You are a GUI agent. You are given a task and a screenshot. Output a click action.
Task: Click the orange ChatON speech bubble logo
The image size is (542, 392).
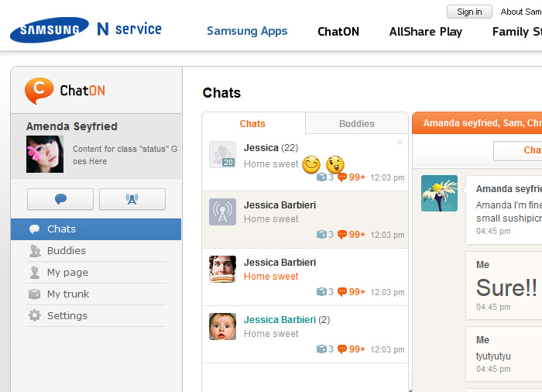39,91
